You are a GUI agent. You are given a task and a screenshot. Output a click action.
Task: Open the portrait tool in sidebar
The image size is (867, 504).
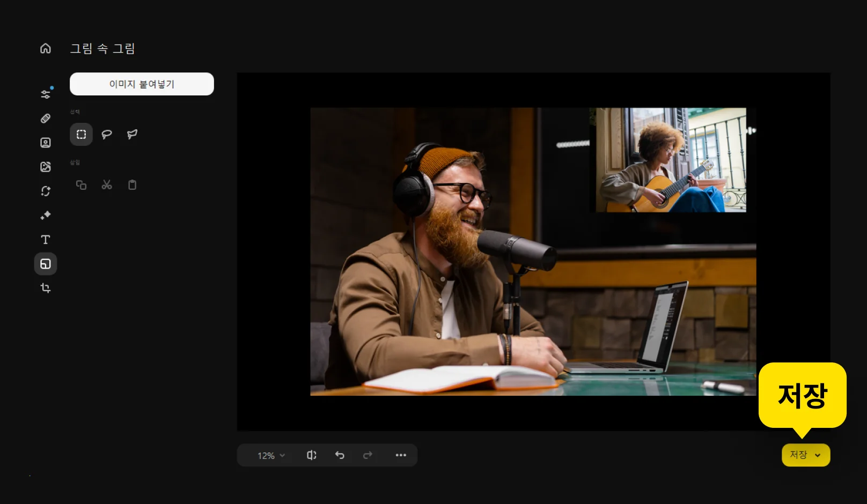tap(46, 143)
